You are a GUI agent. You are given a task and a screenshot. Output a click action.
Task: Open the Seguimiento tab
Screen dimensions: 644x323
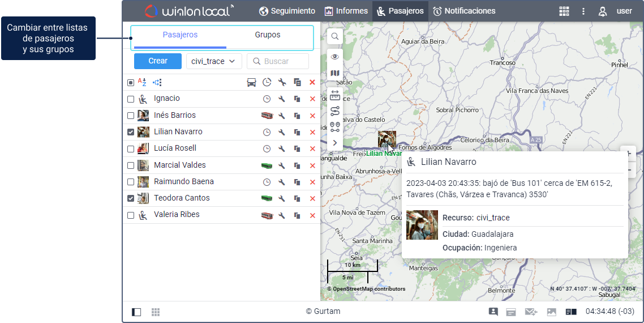pyautogui.click(x=287, y=11)
